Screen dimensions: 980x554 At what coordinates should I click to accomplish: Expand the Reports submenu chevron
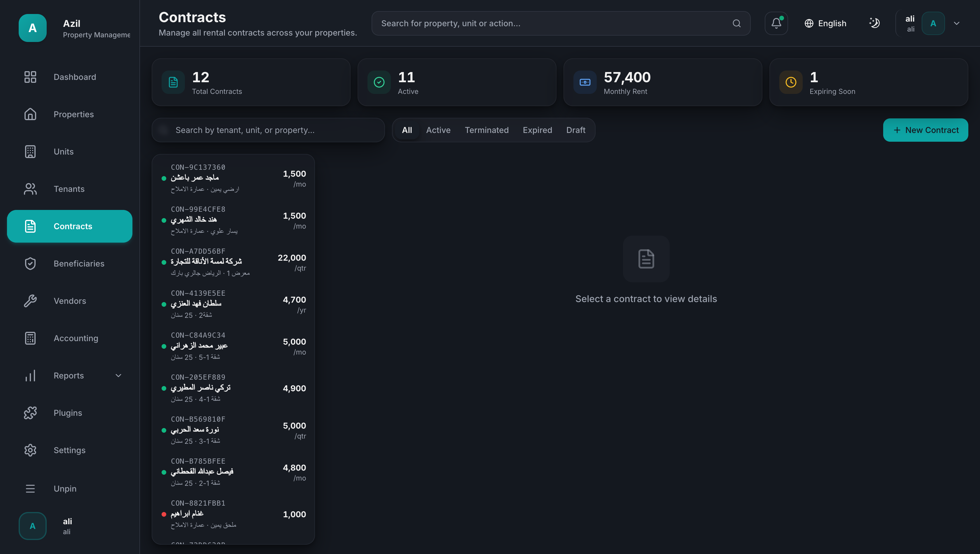(118, 376)
